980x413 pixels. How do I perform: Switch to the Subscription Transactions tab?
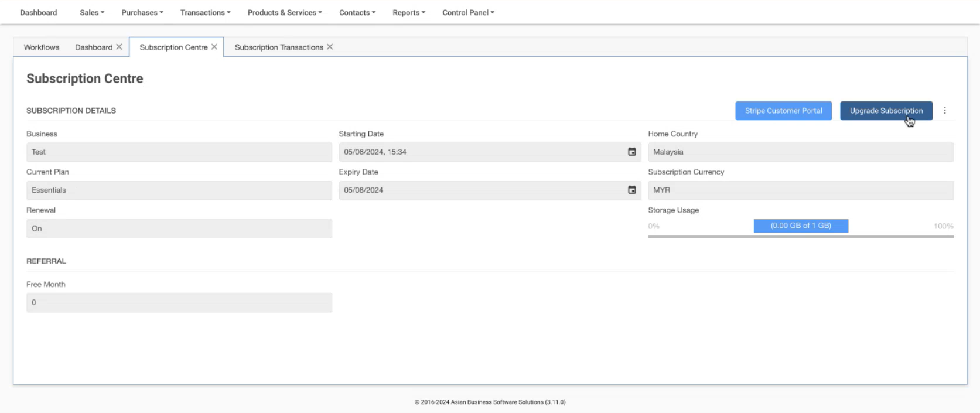coord(279,47)
